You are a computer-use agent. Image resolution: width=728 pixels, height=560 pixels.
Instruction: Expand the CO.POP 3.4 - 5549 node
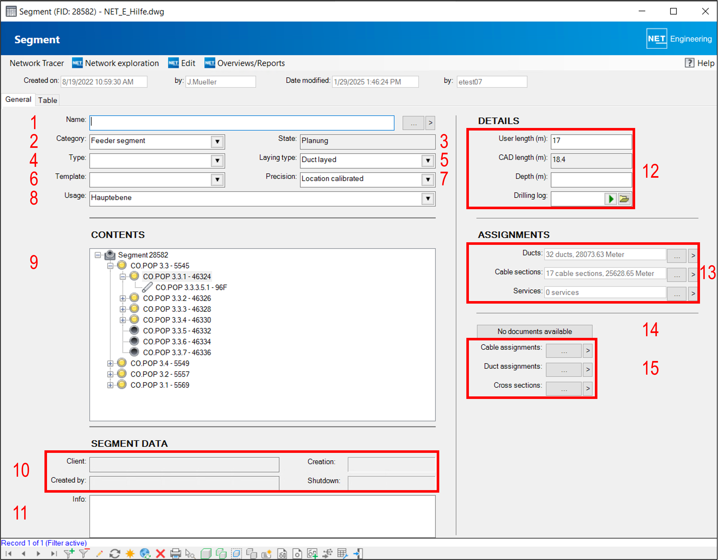(x=110, y=364)
